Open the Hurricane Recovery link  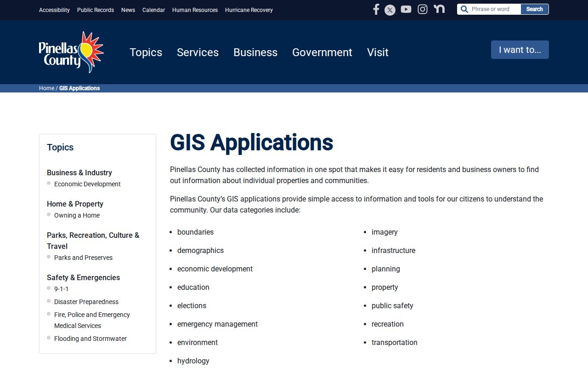click(x=249, y=10)
